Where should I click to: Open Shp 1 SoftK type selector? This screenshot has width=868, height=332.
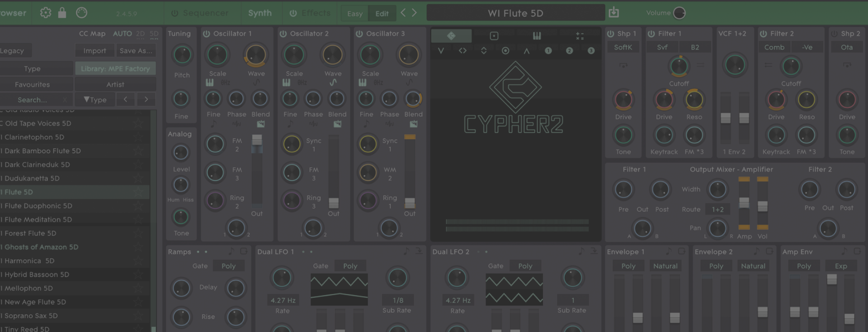point(623,47)
